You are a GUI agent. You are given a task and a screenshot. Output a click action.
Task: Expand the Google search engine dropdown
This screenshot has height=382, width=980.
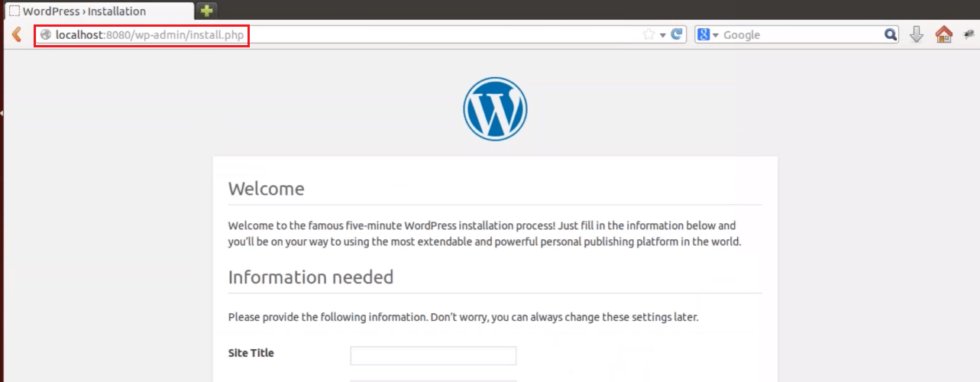[708, 34]
